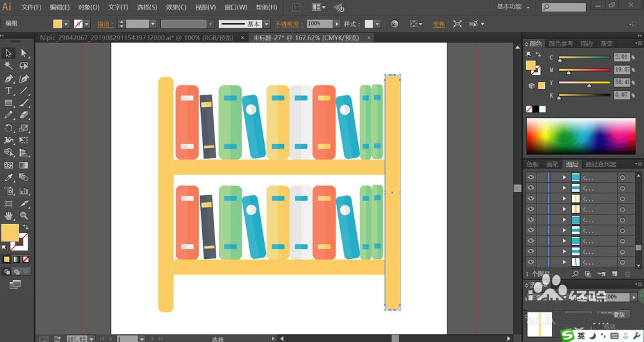Select the Zoom magnifier tool
This screenshot has height=342, width=644.
tap(24, 216)
